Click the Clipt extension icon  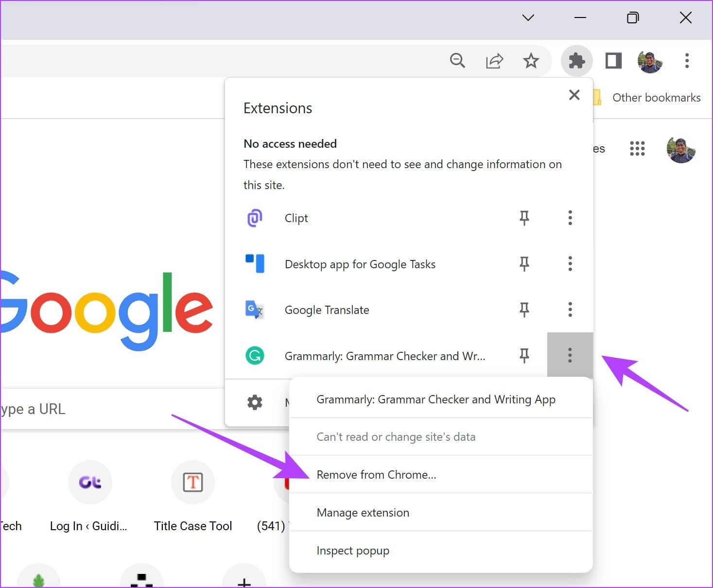tap(255, 218)
